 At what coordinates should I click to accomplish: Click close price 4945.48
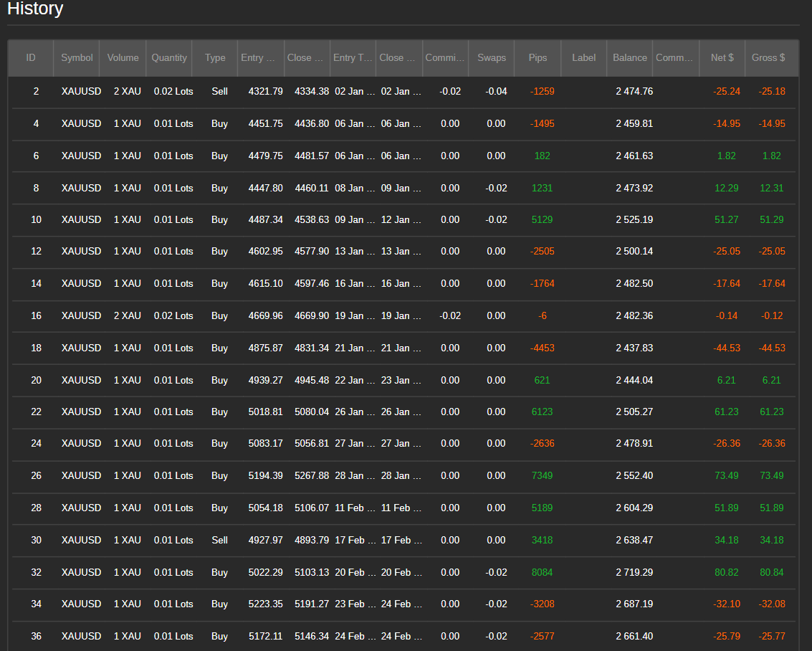312,380
